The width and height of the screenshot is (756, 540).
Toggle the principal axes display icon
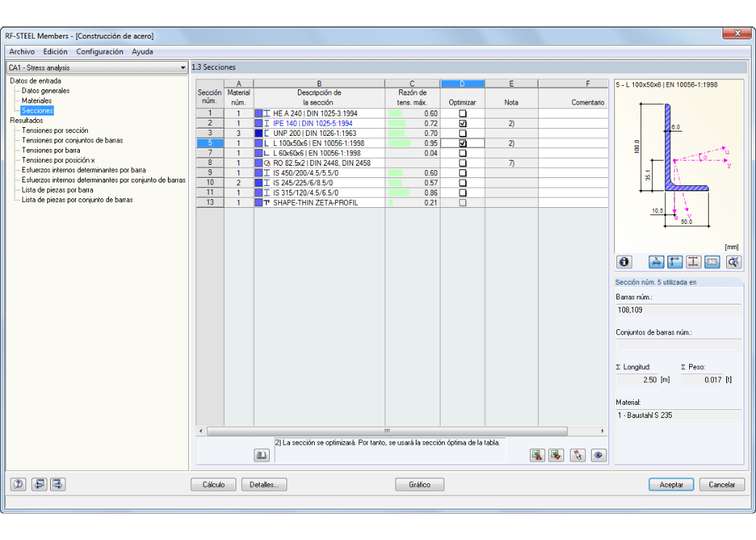pos(675,262)
